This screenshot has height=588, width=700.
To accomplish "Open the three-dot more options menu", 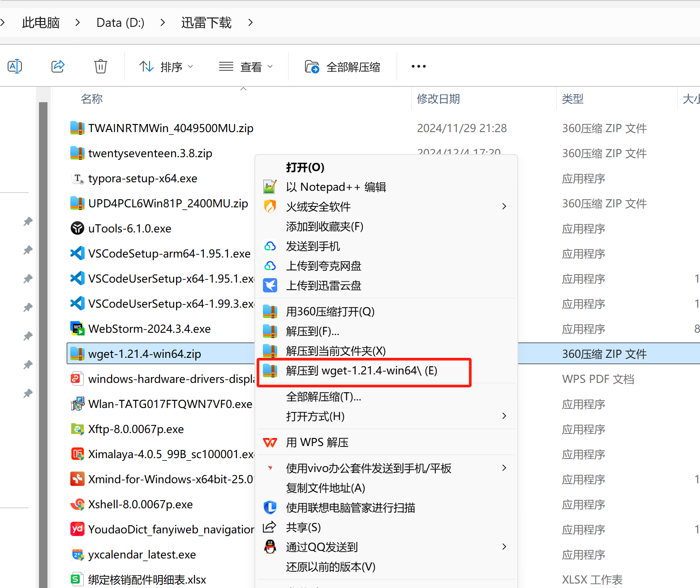I will pos(419,66).
